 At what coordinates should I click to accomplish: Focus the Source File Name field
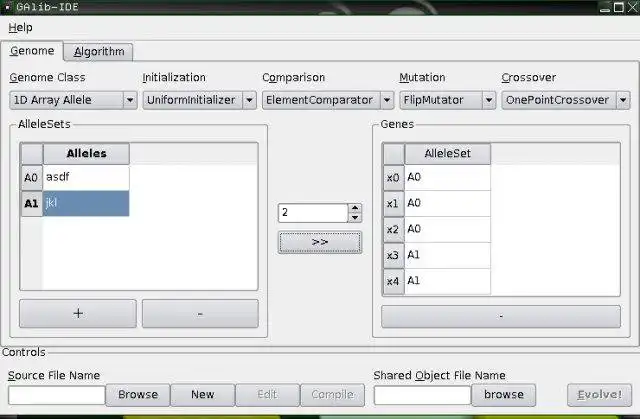[57, 395]
